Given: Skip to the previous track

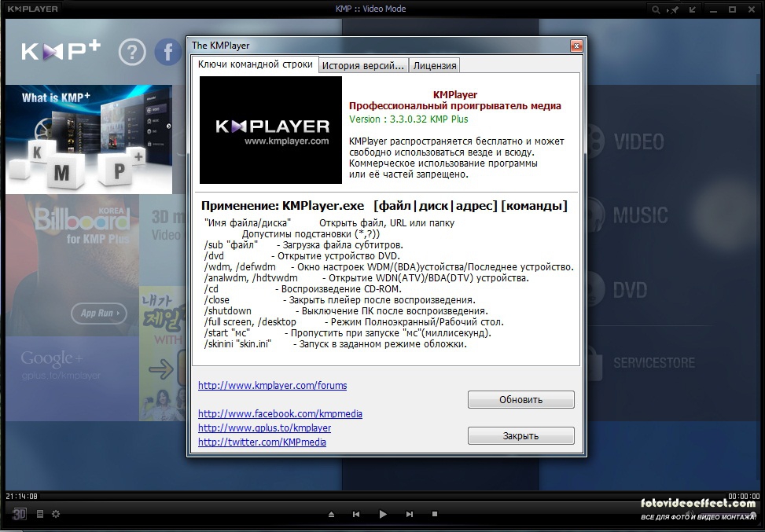Looking at the screenshot, I should click(x=356, y=514).
